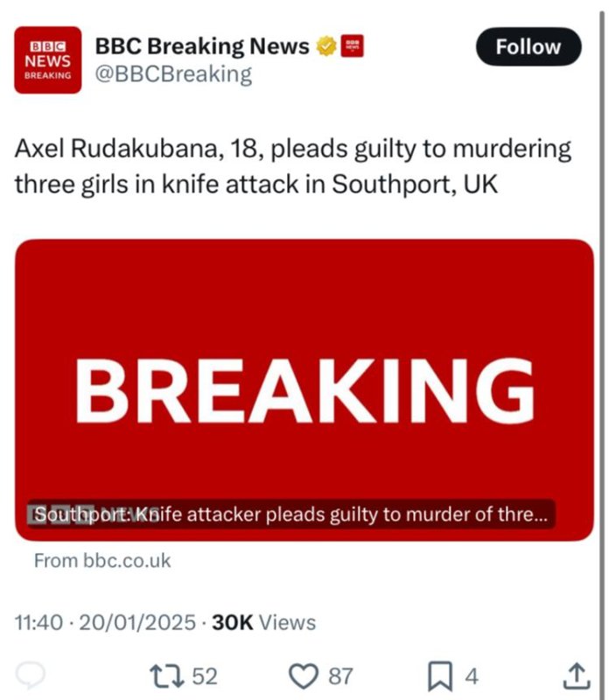Click the reply speech bubble icon
Viewport: 609px width, 700px height.
pos(31,675)
